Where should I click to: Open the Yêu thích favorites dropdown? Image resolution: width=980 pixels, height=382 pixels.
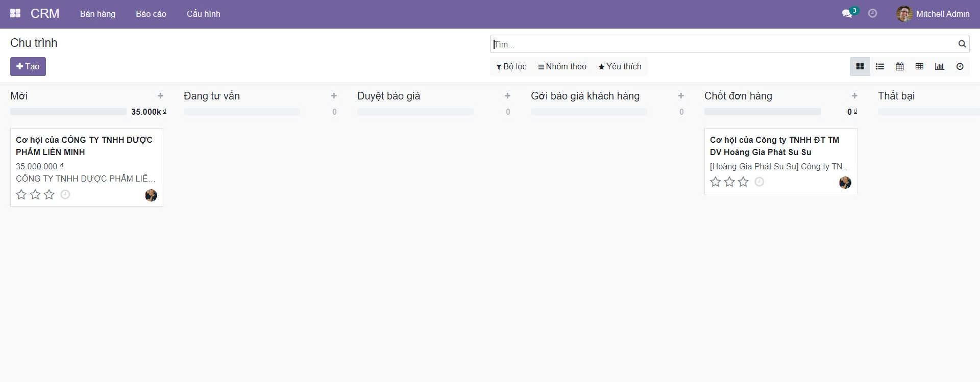[620, 67]
